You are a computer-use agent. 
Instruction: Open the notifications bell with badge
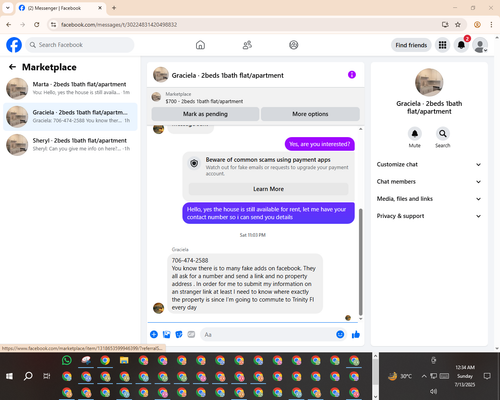(461, 45)
